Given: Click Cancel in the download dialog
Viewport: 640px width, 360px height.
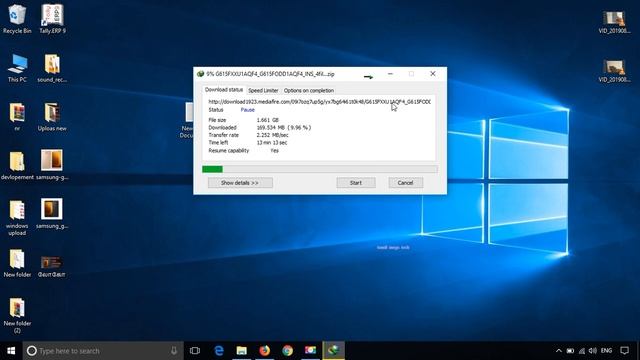Looking at the screenshot, I should click(x=405, y=183).
